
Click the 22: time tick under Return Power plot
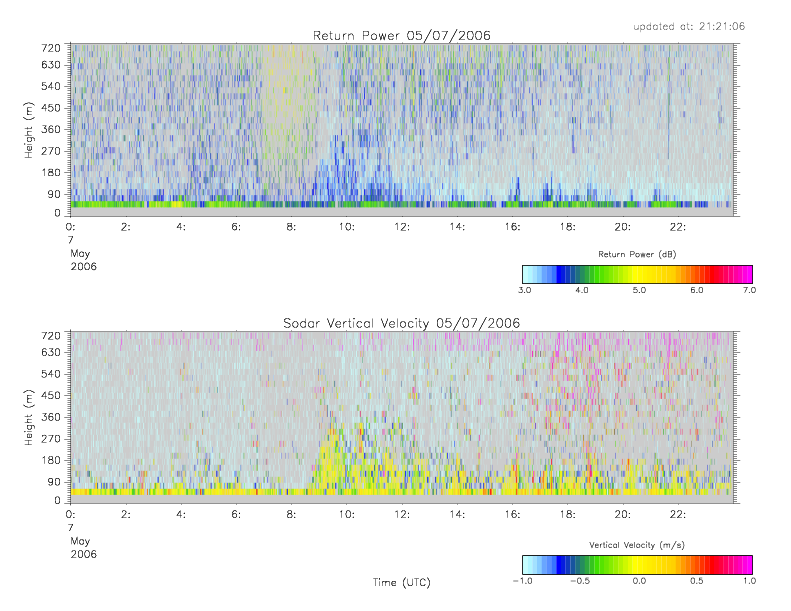pyautogui.click(x=678, y=227)
